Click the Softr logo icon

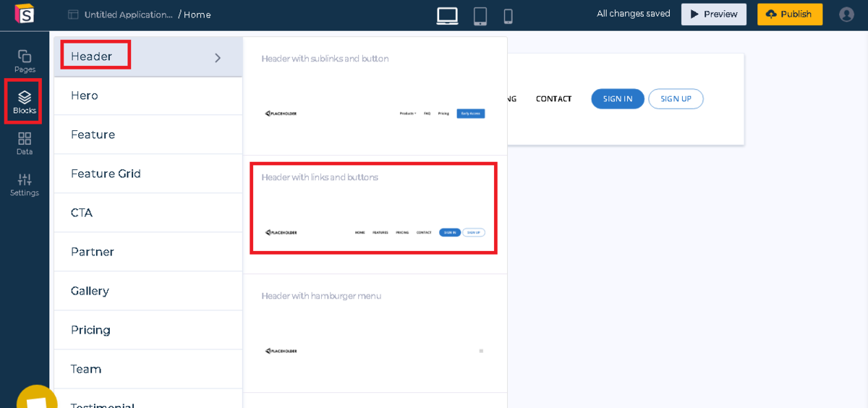pos(25,14)
